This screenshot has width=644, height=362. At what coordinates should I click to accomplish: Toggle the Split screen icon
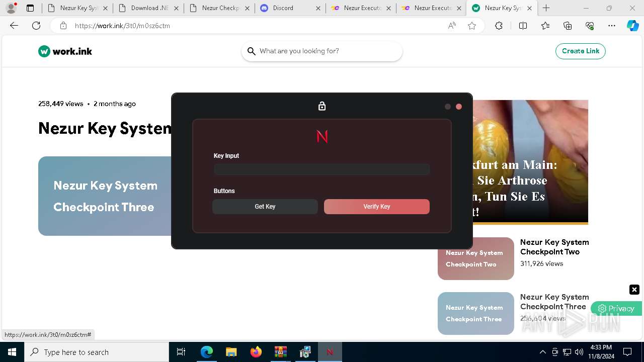point(523,26)
